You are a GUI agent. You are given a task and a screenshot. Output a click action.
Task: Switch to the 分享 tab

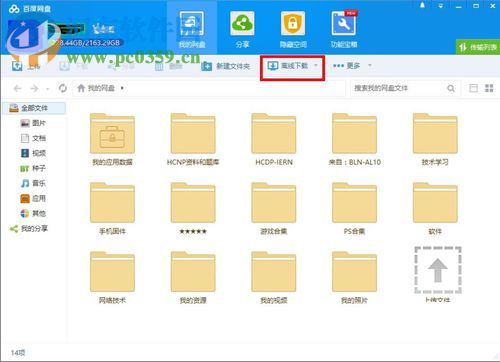pos(242,29)
